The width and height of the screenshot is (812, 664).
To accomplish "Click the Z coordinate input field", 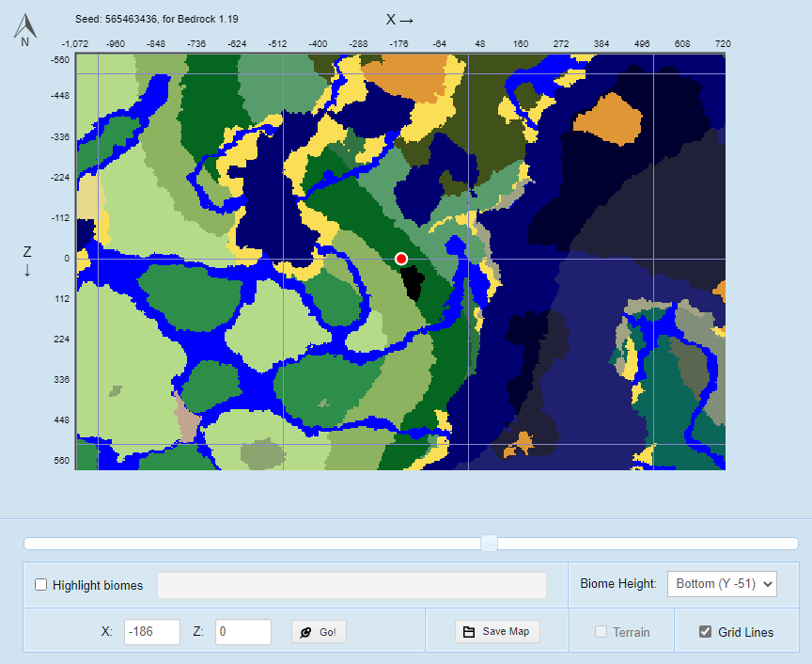I will tap(242, 632).
